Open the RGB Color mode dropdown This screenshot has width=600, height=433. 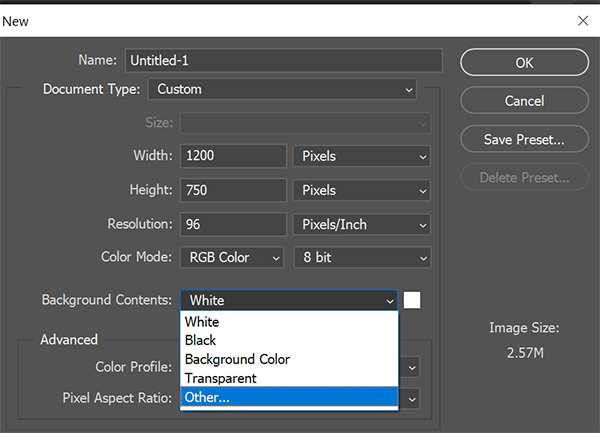(x=233, y=257)
